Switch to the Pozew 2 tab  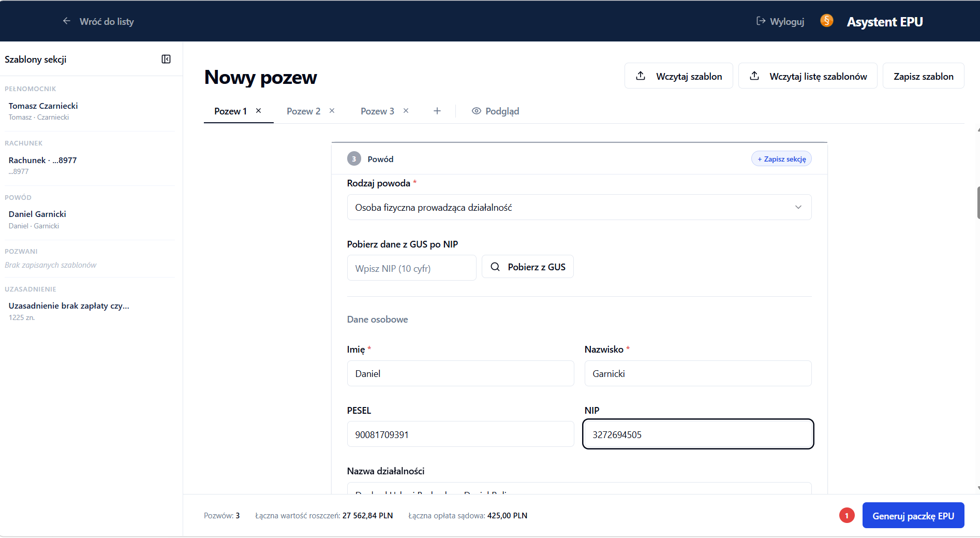point(303,111)
